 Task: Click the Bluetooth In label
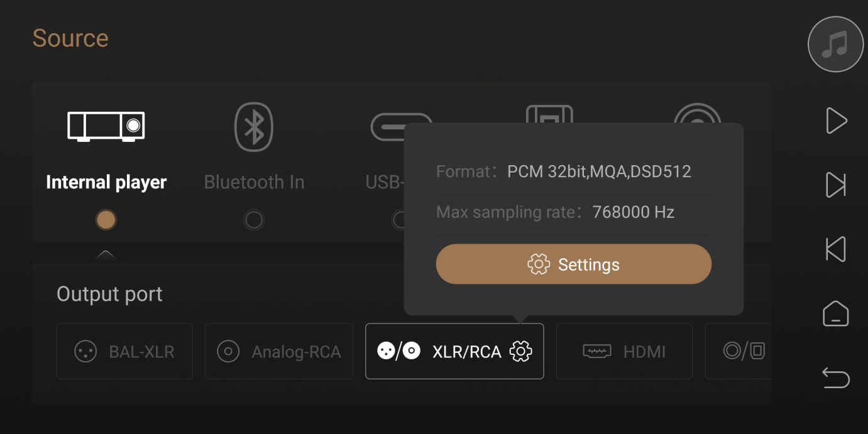(254, 182)
